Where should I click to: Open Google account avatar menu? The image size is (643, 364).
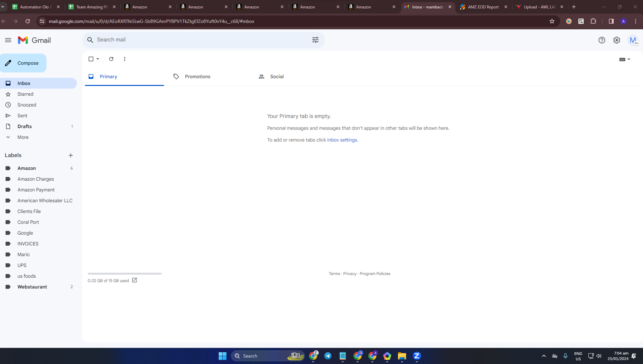(x=633, y=40)
